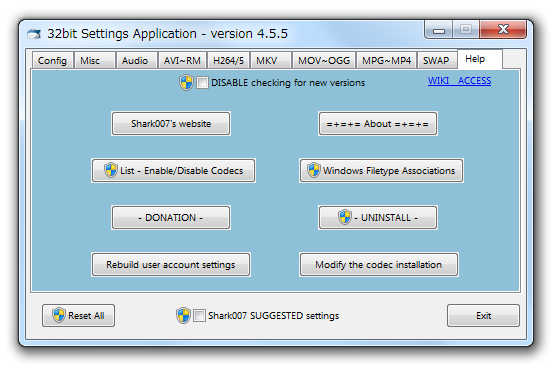The width and height of the screenshot is (555, 371).
Task: Open the AVI~RM tab
Action: [182, 60]
